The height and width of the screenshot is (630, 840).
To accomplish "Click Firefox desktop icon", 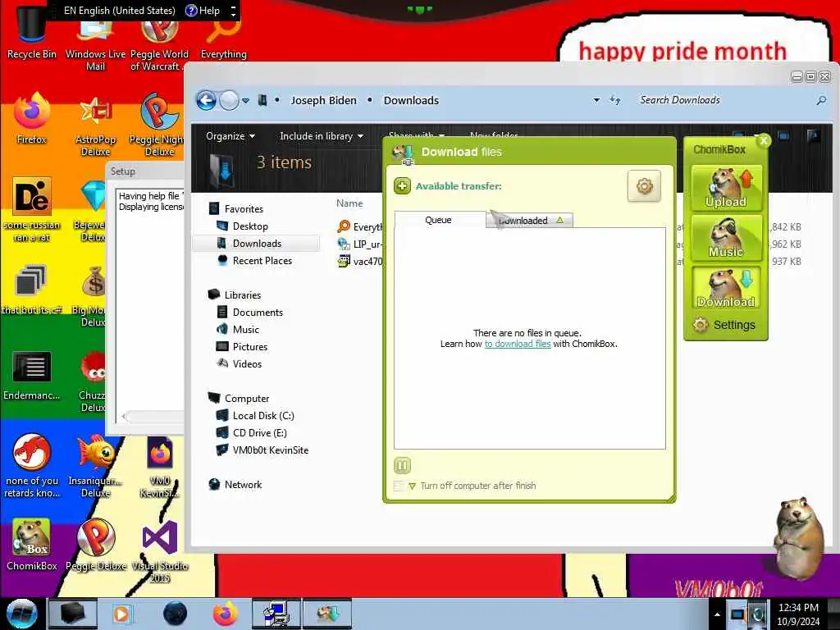I will click(x=32, y=119).
